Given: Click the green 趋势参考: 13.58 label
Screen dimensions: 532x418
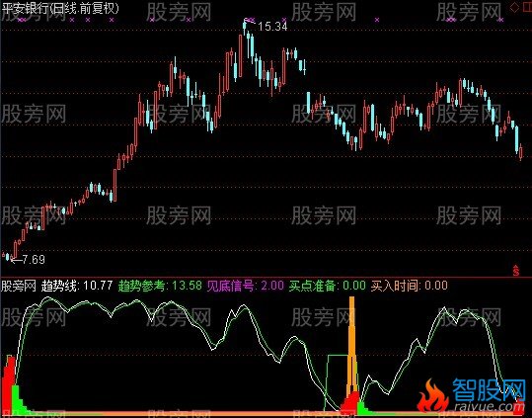Looking at the screenshot, I should click(160, 286).
